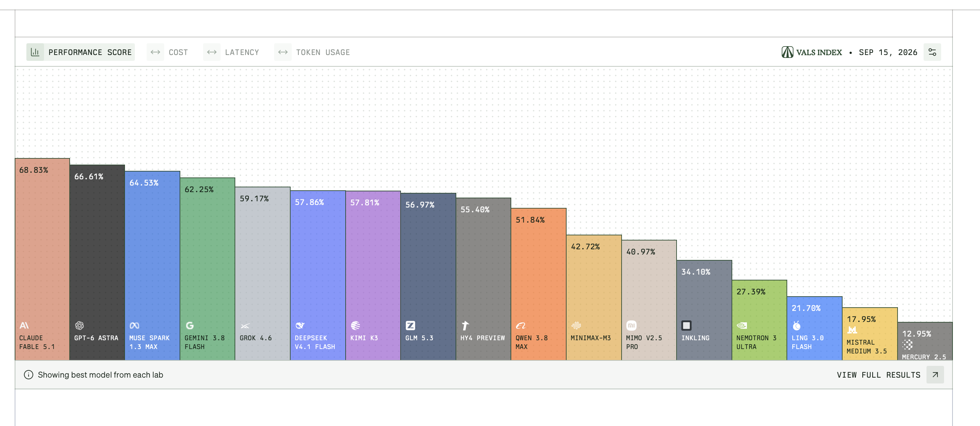This screenshot has width=980, height=426.
Task: Click the info icon near the best model note
Action: 29,375
